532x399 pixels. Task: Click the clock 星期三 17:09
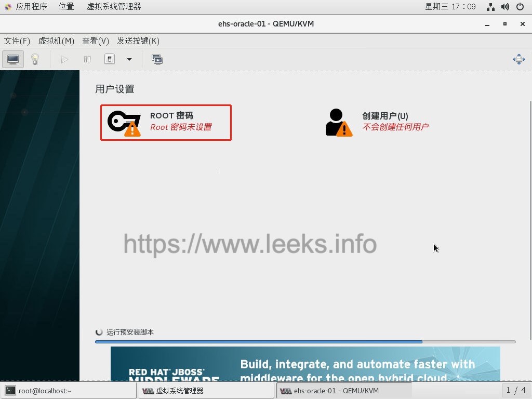coord(450,6)
